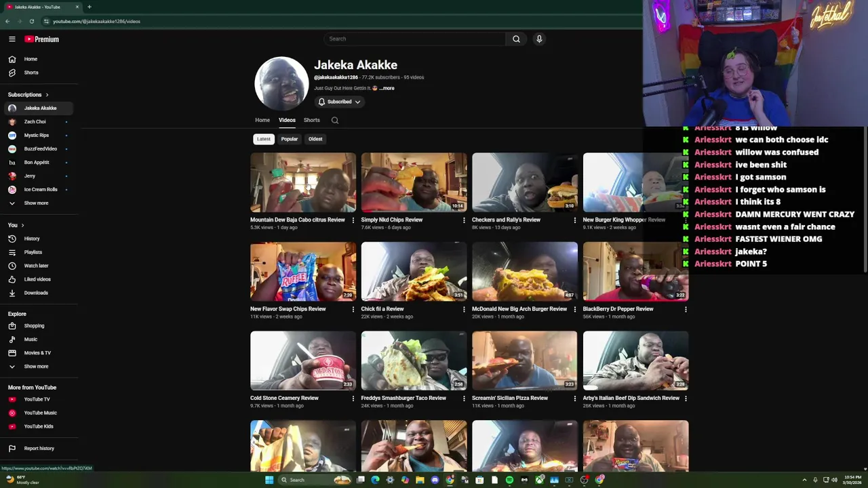Open Report history
The width and height of the screenshot is (868, 488).
point(39,448)
